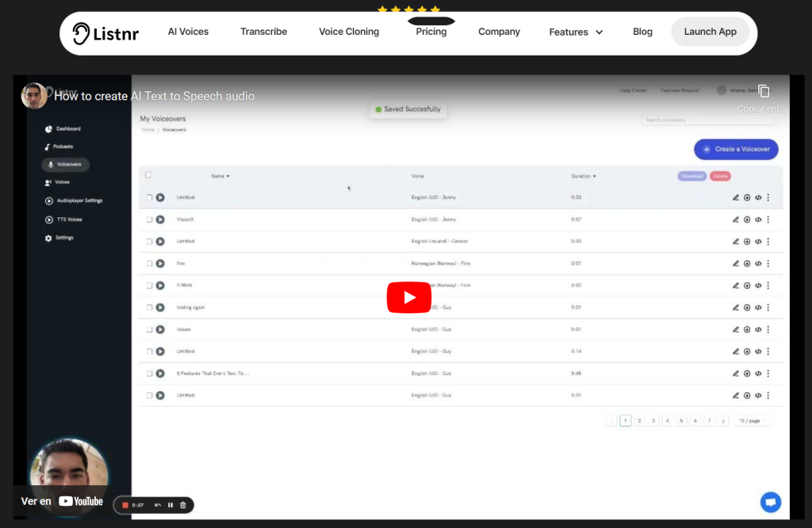The width and height of the screenshot is (812, 528).
Task: Edit the finn voiceover with the pencil icon
Action: tap(735, 263)
